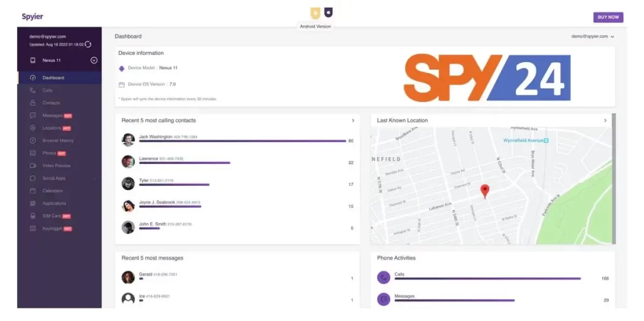Open Recent 5 most calling contacts arrow

353,121
